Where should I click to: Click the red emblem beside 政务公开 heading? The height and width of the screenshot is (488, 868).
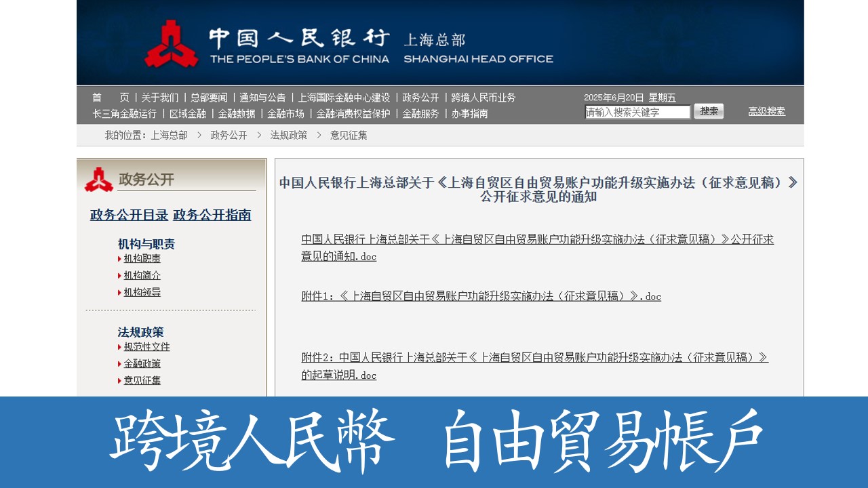click(99, 180)
